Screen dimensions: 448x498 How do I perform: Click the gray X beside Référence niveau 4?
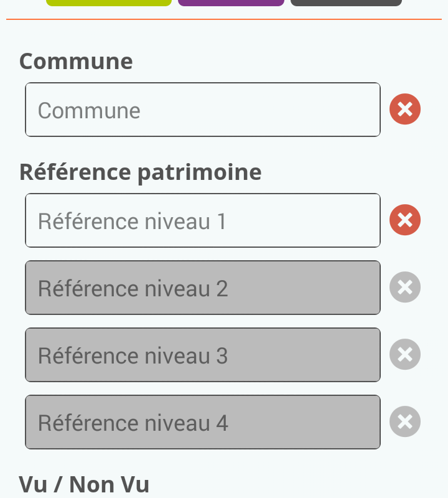(405, 421)
